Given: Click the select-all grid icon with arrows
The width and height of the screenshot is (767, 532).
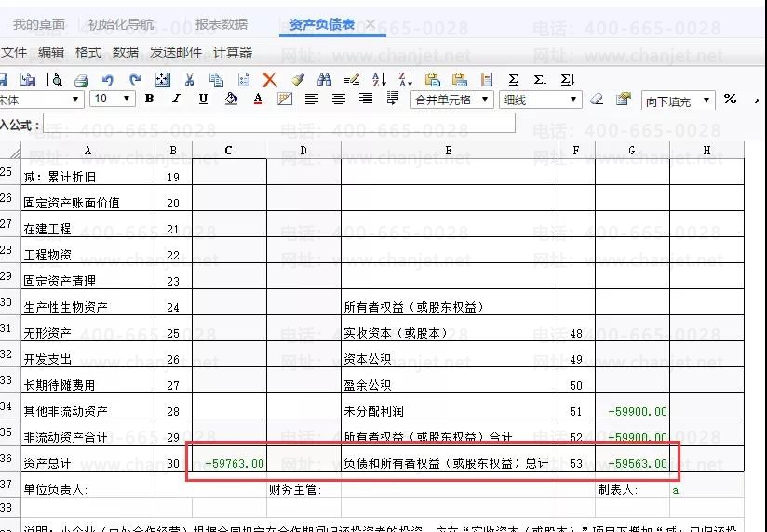Looking at the screenshot, I should click(162, 79).
